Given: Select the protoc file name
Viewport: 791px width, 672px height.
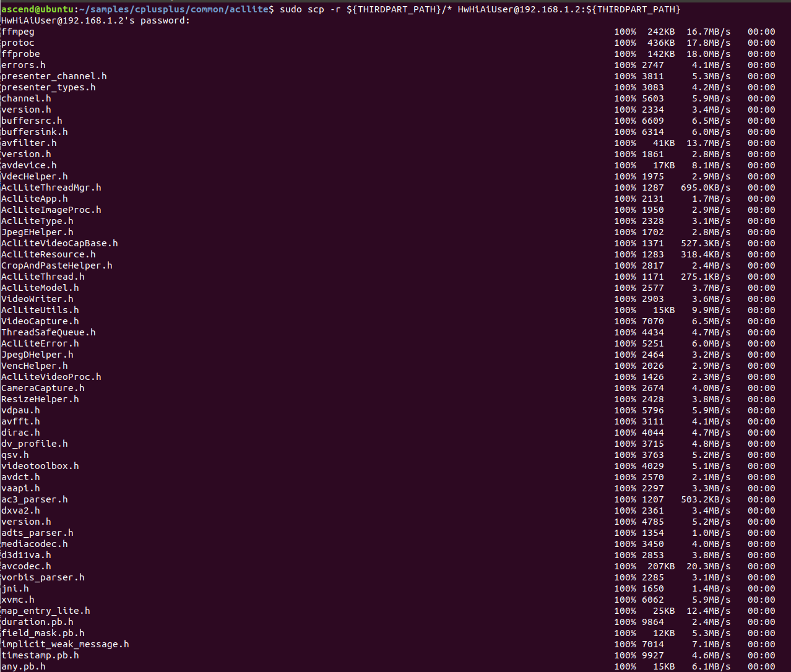Looking at the screenshot, I should pos(18,43).
